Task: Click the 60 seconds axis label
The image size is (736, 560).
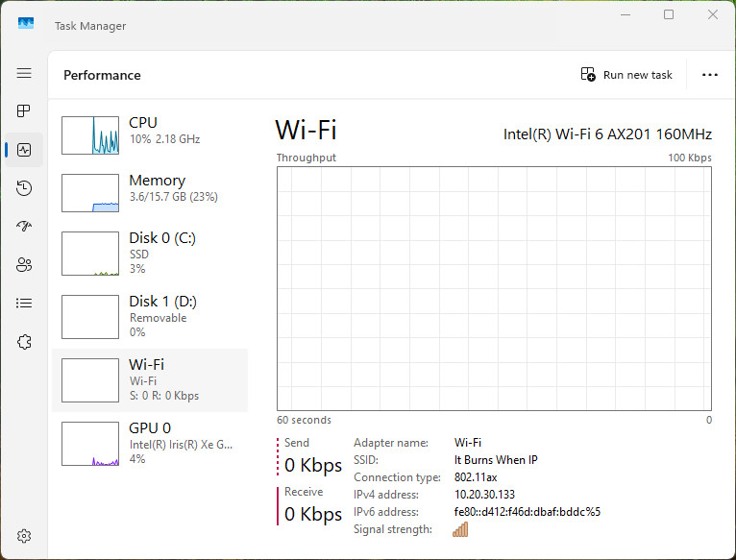Action: [x=304, y=420]
